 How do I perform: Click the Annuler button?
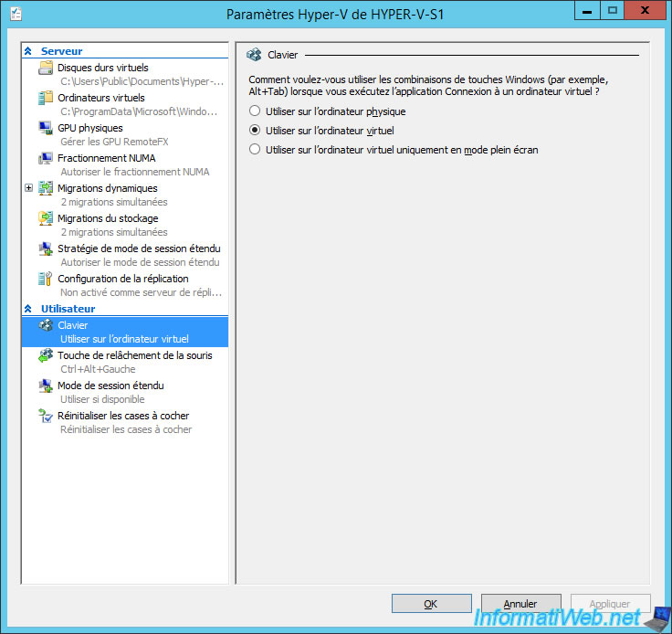click(x=520, y=604)
